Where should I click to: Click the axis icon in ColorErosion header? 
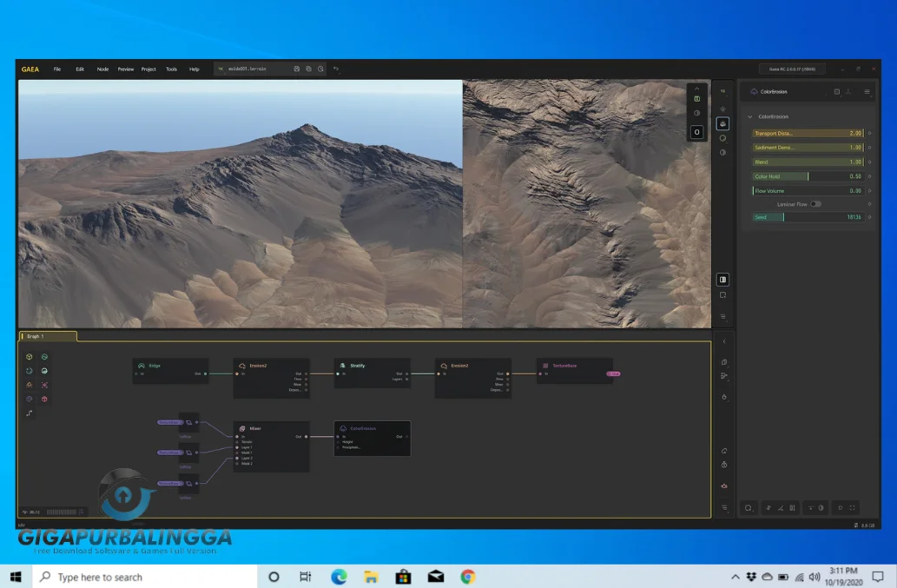click(x=848, y=91)
